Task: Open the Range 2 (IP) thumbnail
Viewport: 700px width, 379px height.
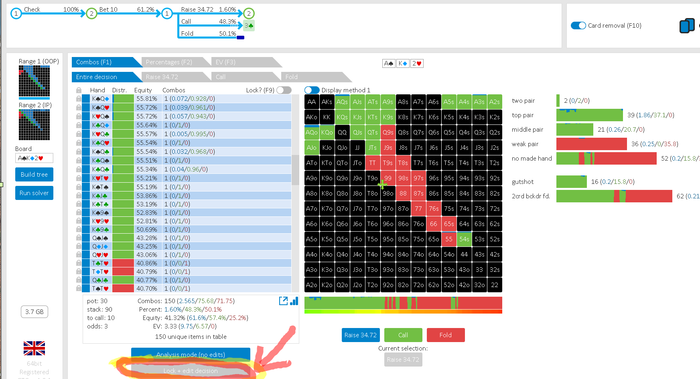Action: tap(34, 125)
